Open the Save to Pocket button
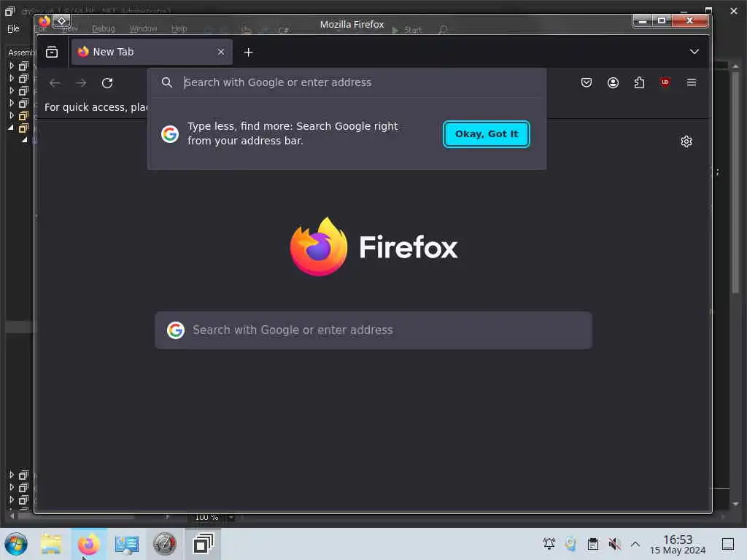The image size is (747, 560). [587, 82]
